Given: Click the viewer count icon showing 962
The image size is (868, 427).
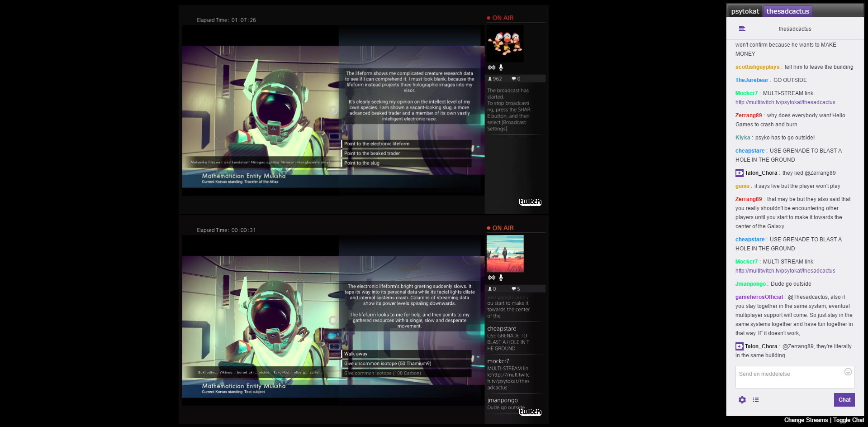Looking at the screenshot, I should coord(490,79).
